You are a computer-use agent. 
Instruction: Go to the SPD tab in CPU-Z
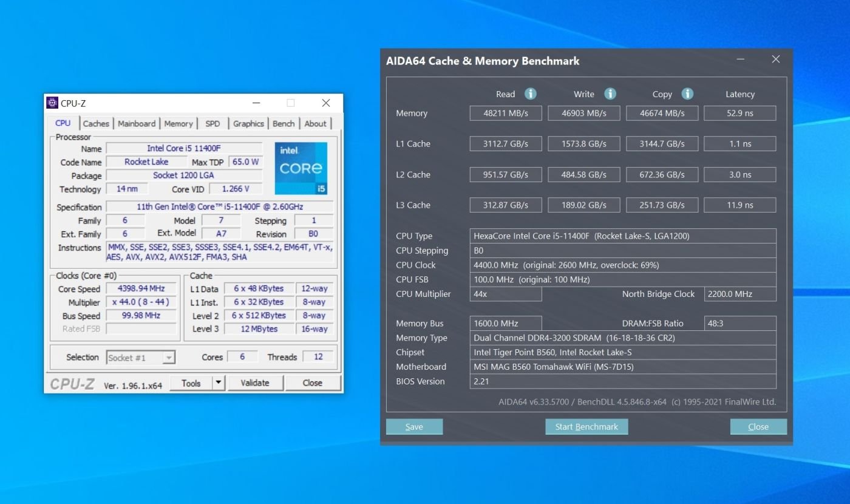point(212,123)
